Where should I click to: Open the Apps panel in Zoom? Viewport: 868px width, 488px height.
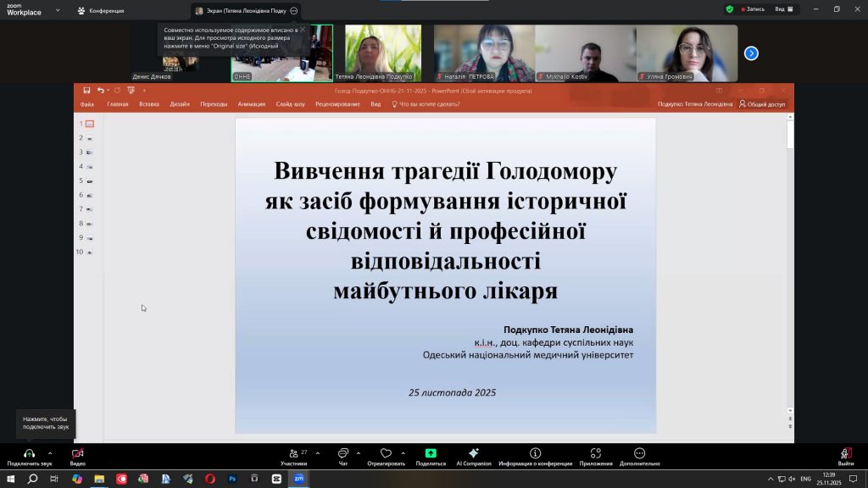596,454
